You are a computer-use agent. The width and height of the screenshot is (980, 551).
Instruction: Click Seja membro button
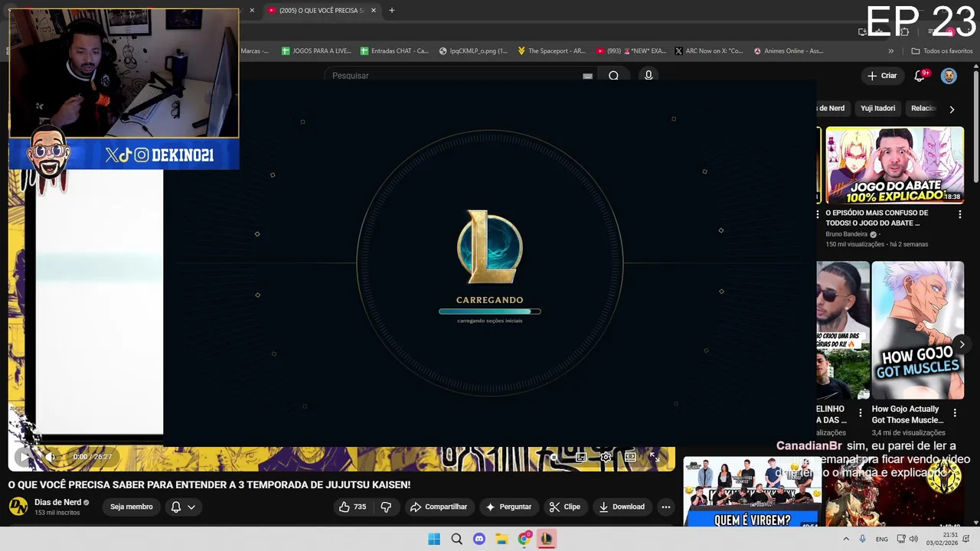[x=132, y=507]
